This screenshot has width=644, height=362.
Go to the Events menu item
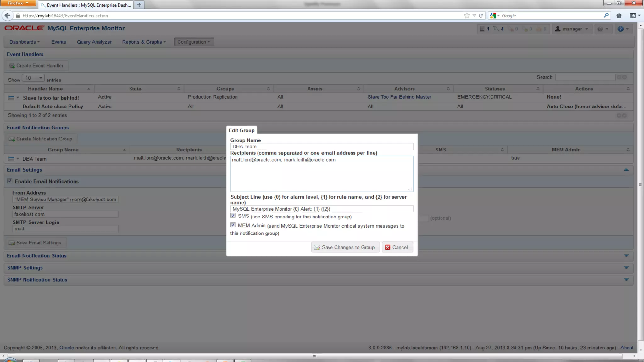[58, 42]
